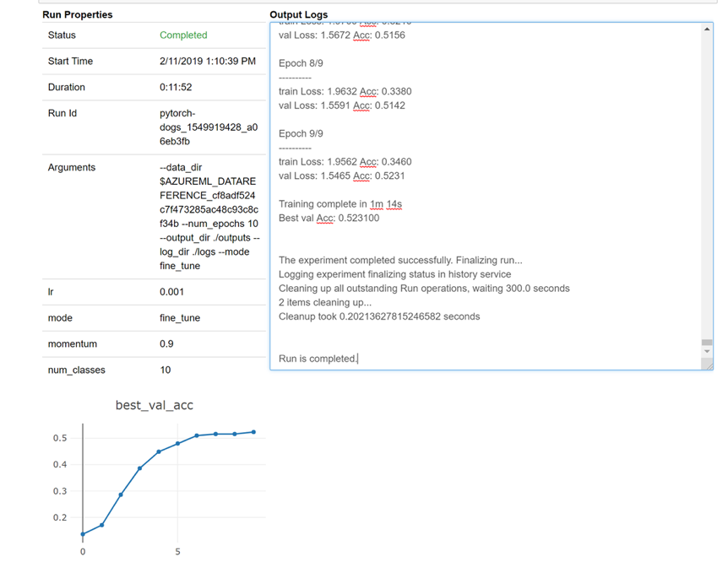Click the Arguments value text

[x=209, y=217]
